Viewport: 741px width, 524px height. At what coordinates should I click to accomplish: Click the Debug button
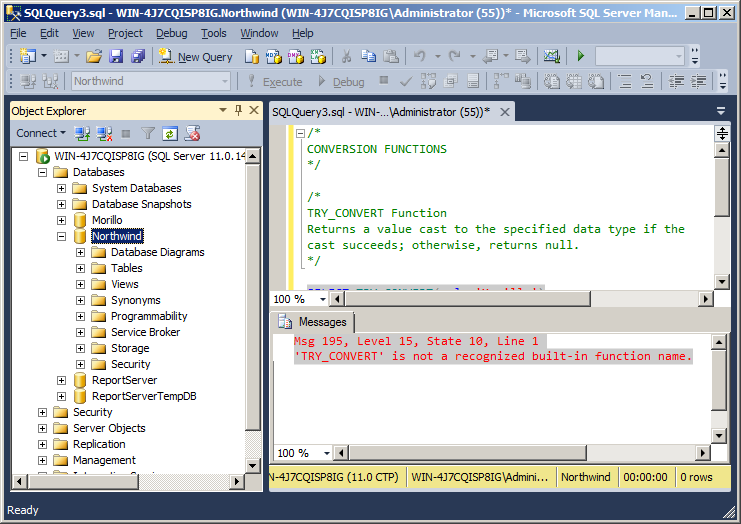point(341,81)
